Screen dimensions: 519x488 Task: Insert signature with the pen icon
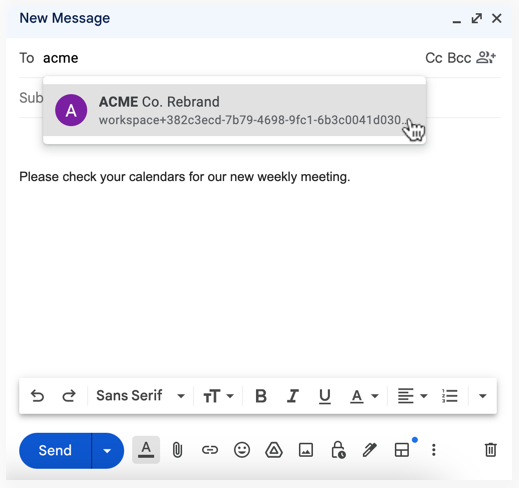click(x=370, y=450)
